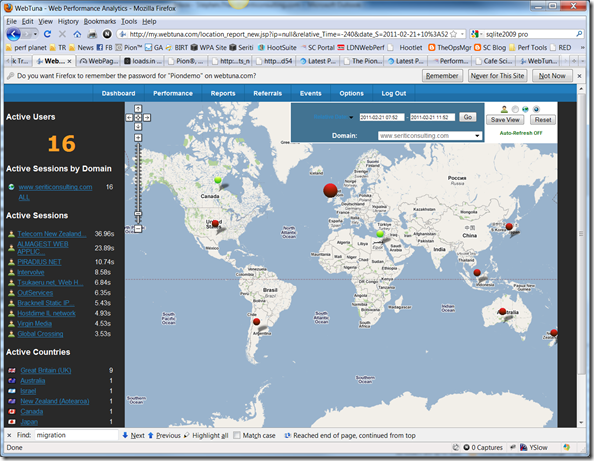Pan the map left with the arrow
594x461 pixels.
pyautogui.click(x=129, y=118)
